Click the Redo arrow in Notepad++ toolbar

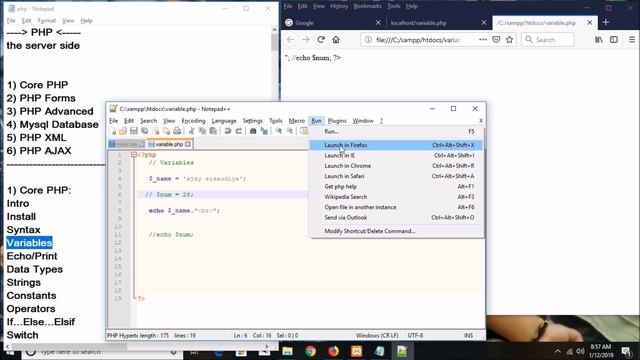pos(238,131)
